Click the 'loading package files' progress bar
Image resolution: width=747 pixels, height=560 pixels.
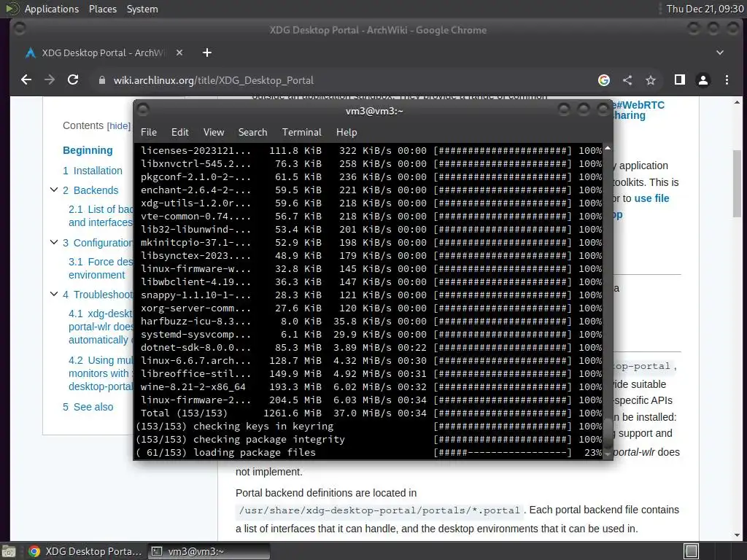[502, 452]
